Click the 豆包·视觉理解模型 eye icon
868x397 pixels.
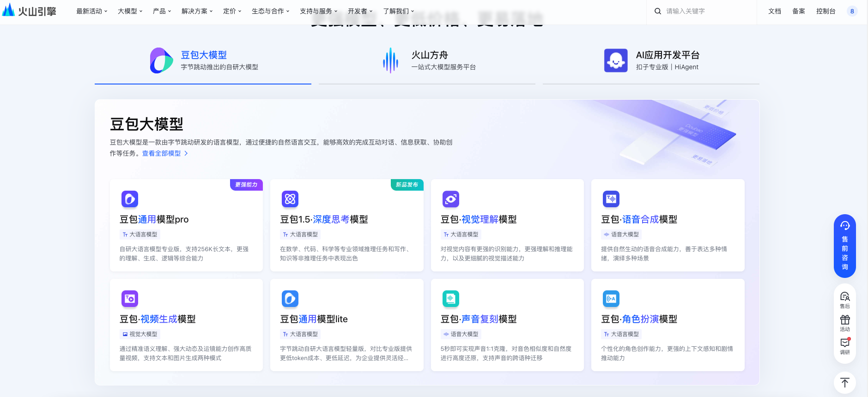(450, 199)
